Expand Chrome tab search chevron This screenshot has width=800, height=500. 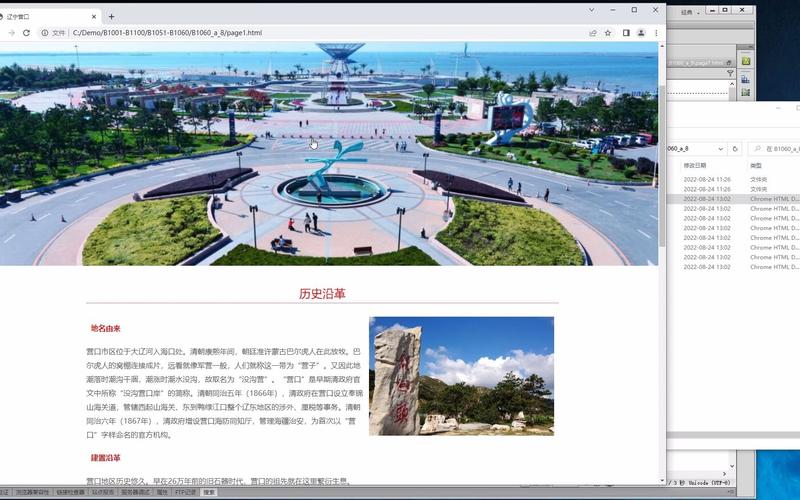(591, 10)
